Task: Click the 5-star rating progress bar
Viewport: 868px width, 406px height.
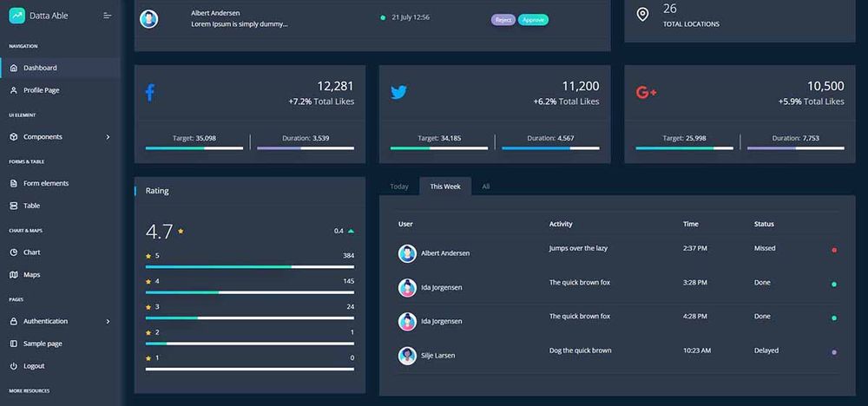Action: click(250, 267)
